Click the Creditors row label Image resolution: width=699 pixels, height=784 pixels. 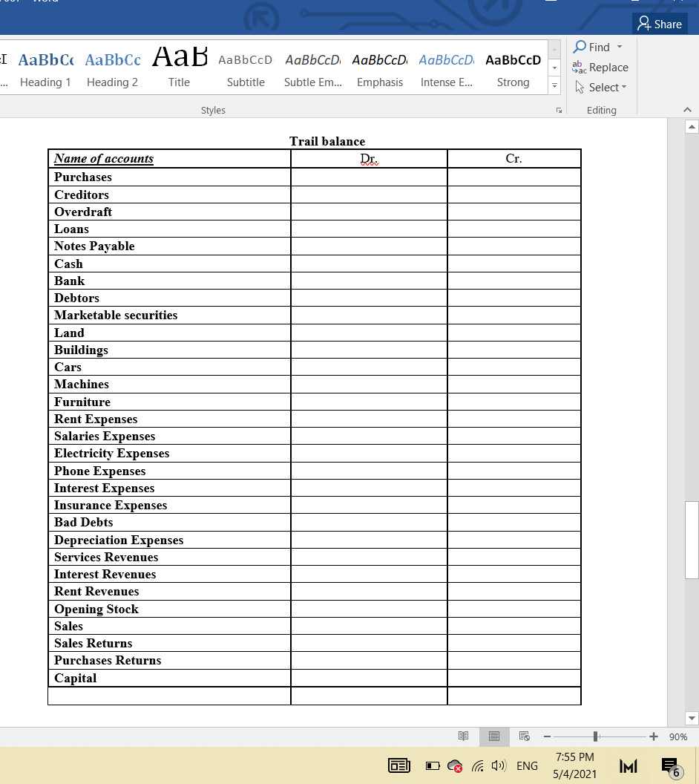82,195
